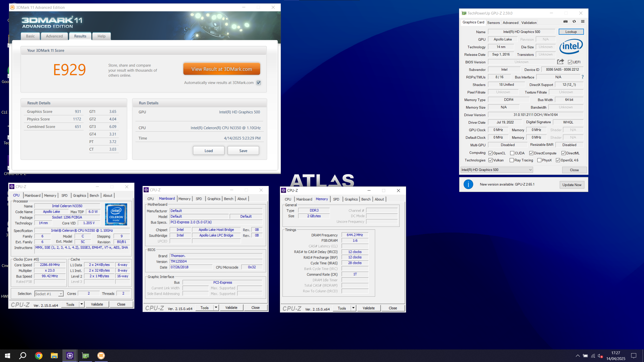Click Update Now for GPU-Z
Viewport: 644px width, 362px height.
[x=572, y=185]
